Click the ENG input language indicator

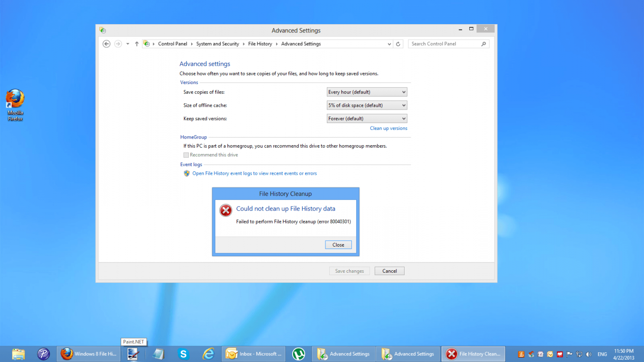pos(602,354)
